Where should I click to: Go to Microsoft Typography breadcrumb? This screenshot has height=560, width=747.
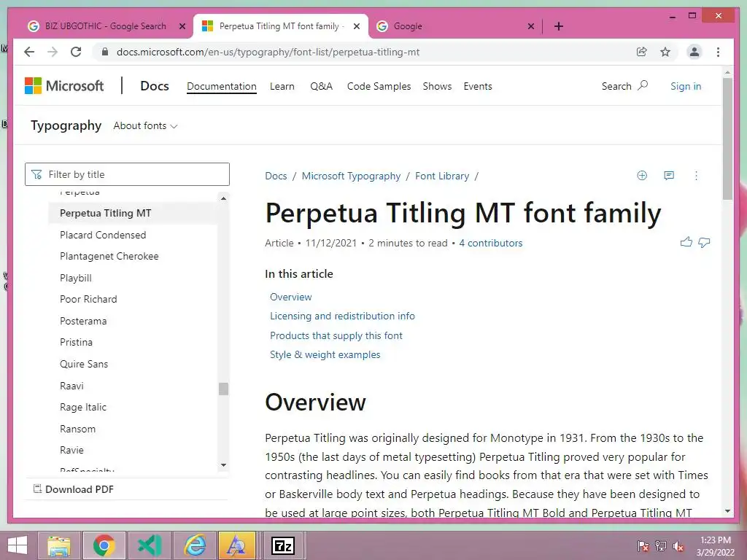[351, 176]
